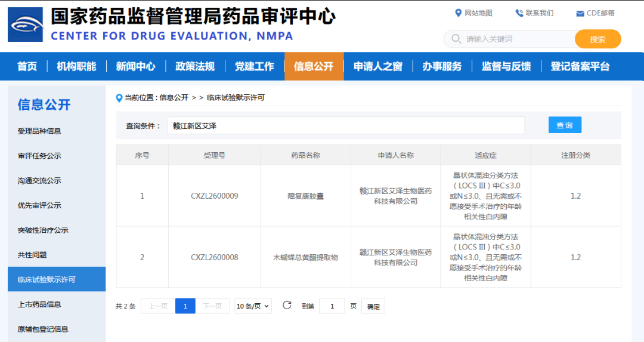
Task: Click the 联系我们 phone icon
Action: (519, 13)
